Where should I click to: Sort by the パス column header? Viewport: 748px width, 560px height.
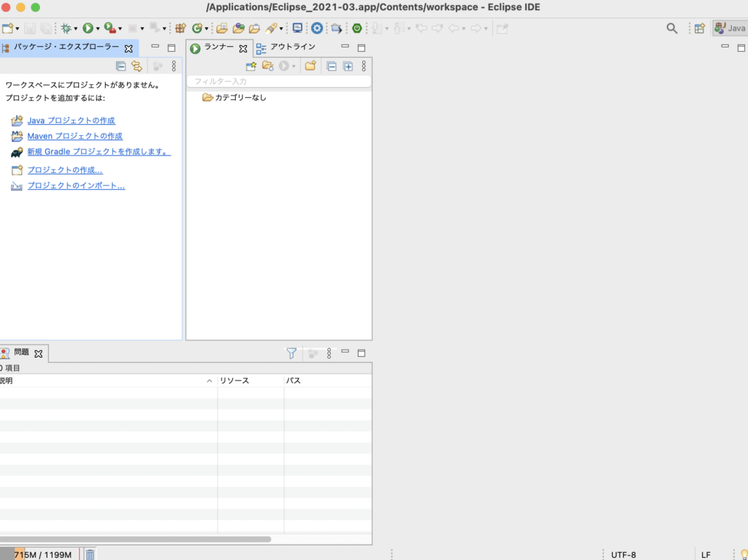pyautogui.click(x=328, y=380)
